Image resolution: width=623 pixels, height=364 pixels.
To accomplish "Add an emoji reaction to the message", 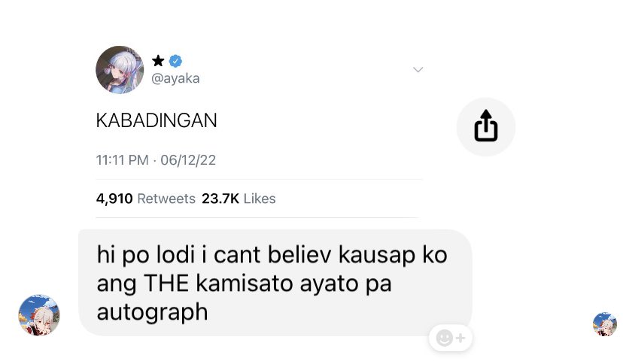I will (x=451, y=338).
